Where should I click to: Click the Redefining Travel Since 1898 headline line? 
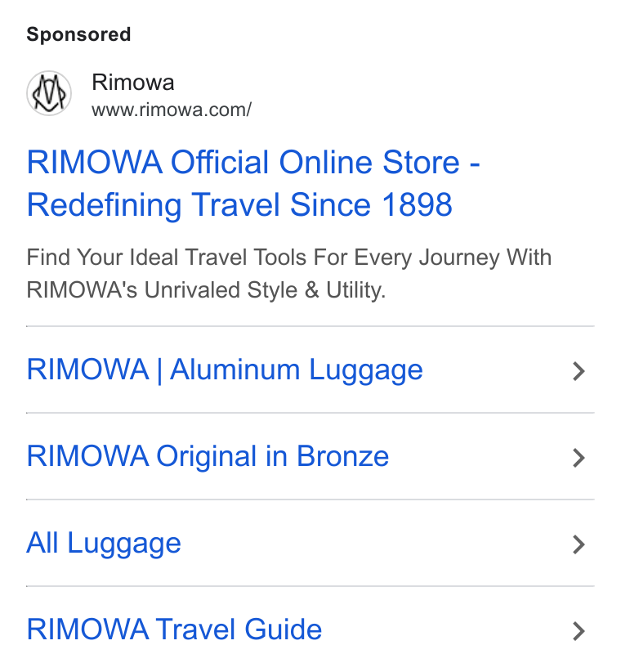(x=239, y=205)
